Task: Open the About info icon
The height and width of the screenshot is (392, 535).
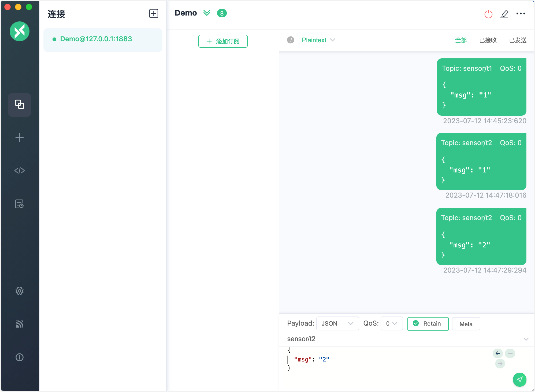Action: 19,357
